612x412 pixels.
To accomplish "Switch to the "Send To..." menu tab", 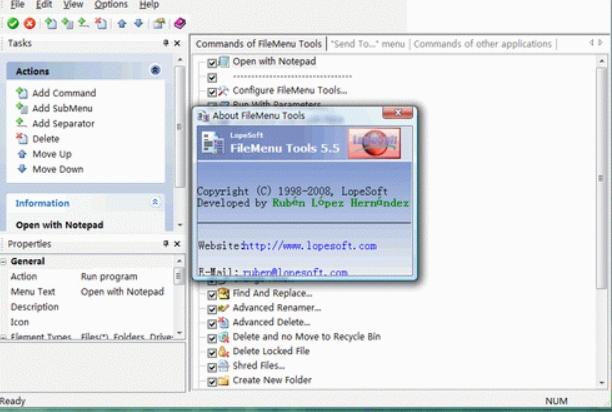I will (x=368, y=44).
